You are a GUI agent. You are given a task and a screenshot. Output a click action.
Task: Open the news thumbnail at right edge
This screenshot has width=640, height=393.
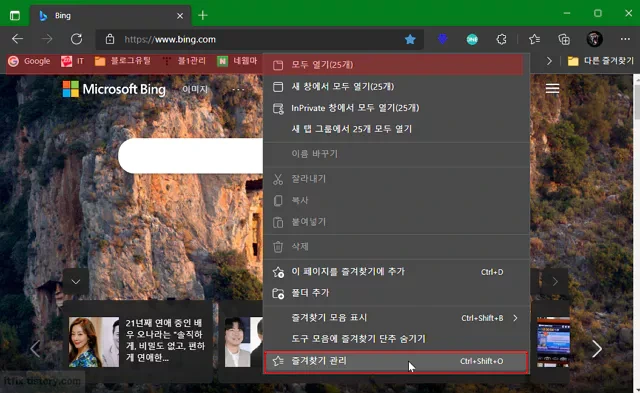coord(553,342)
